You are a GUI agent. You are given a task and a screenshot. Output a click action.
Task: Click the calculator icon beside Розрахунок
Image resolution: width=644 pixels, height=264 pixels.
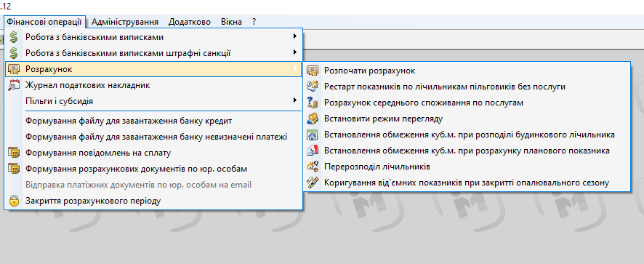[x=14, y=69]
